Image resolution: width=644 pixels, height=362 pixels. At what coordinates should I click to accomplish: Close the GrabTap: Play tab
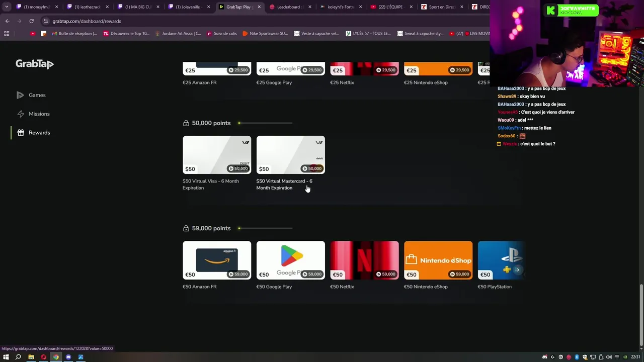coord(259,7)
